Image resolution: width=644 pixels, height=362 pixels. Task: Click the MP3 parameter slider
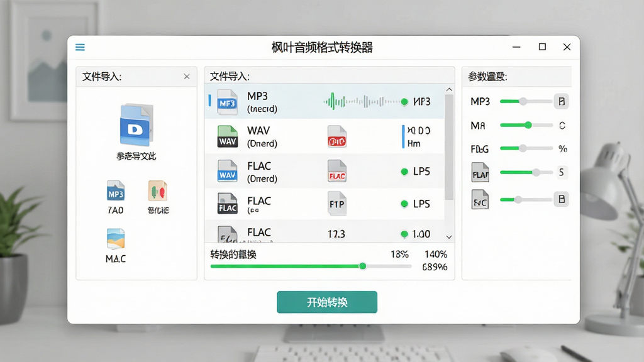(x=526, y=101)
